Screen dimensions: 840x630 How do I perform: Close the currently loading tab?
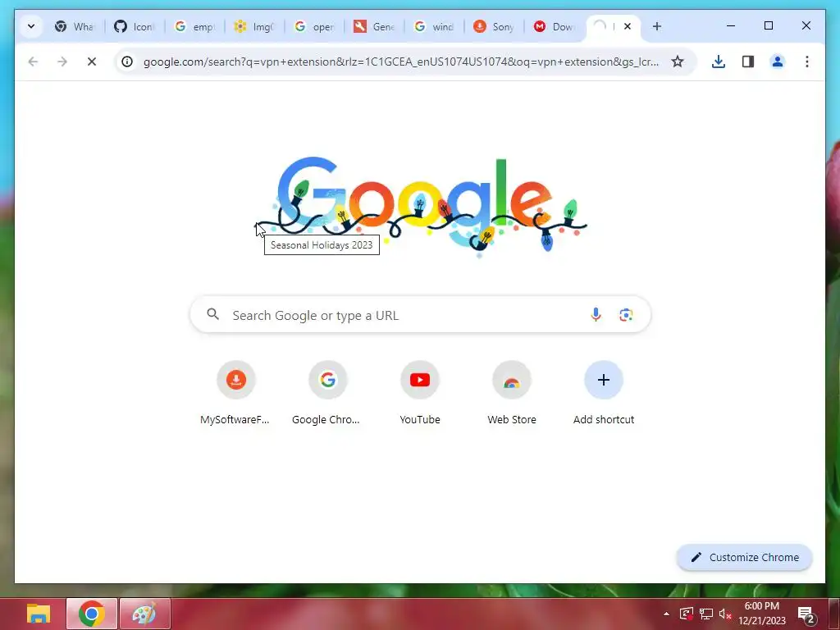coord(628,26)
